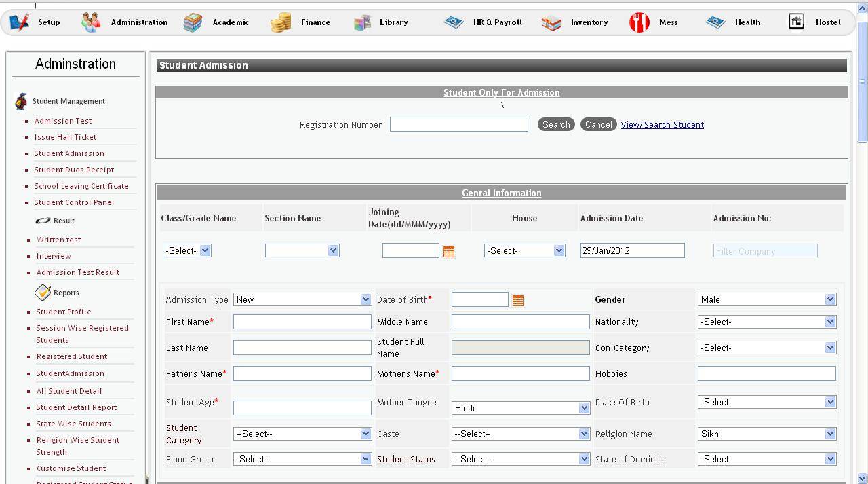Click the HR & Payroll icon
868x484 pixels.
click(x=453, y=22)
